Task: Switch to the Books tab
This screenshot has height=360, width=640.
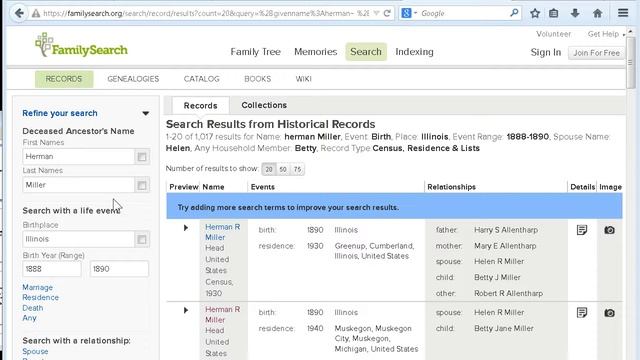Action: [257, 79]
